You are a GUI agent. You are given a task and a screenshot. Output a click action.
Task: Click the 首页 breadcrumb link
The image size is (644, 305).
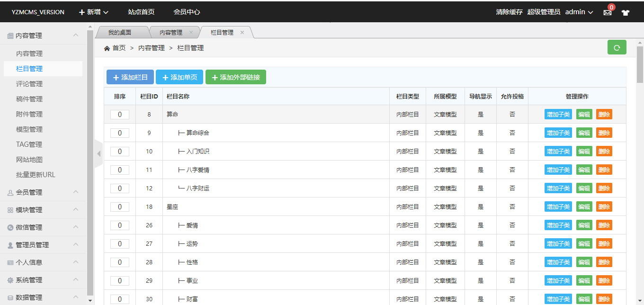119,48
